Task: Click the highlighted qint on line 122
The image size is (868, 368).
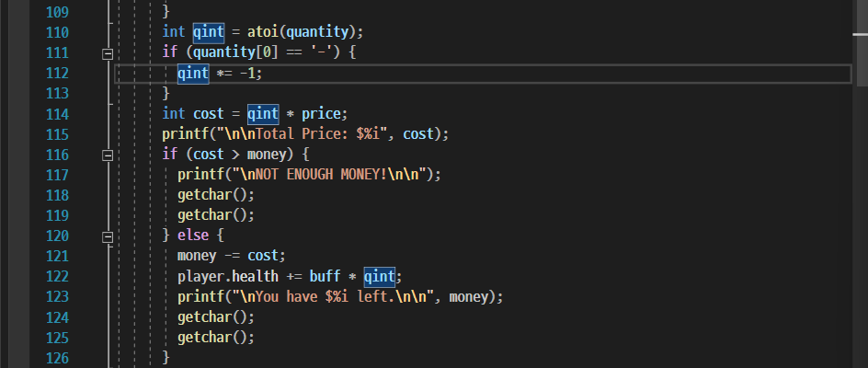Action: pos(379,276)
